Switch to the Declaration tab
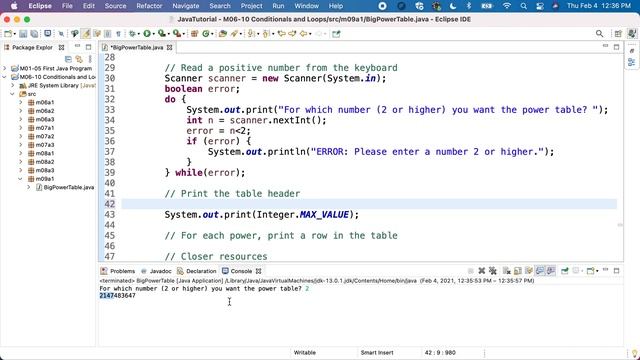The width and height of the screenshot is (640, 360). 197,271
